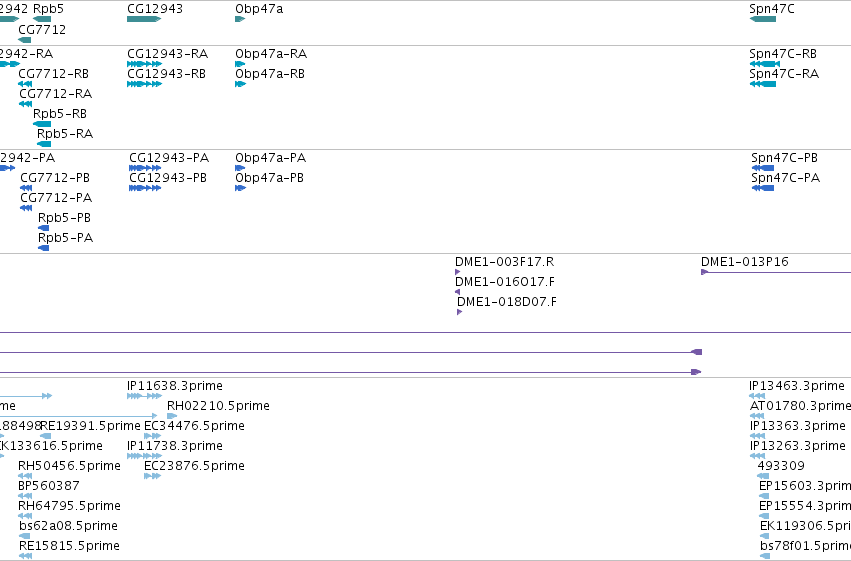Select the Rpb5-RA transcript

44,144
